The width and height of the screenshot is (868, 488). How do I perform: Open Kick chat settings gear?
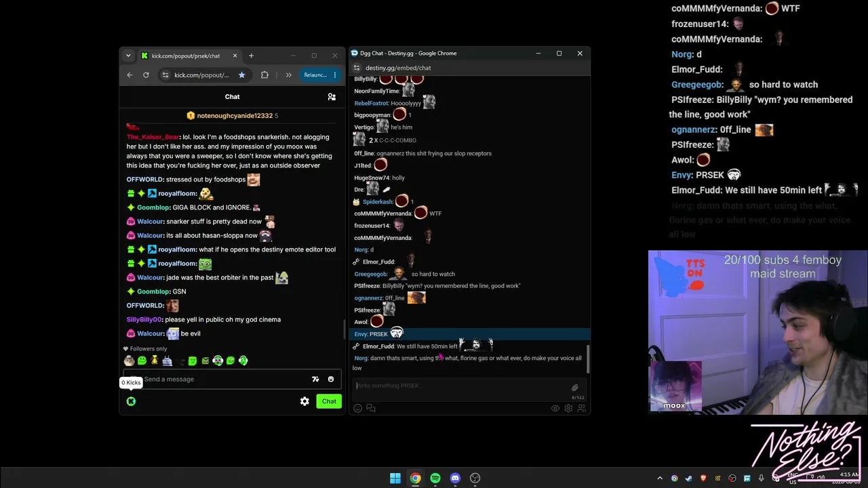pos(304,401)
